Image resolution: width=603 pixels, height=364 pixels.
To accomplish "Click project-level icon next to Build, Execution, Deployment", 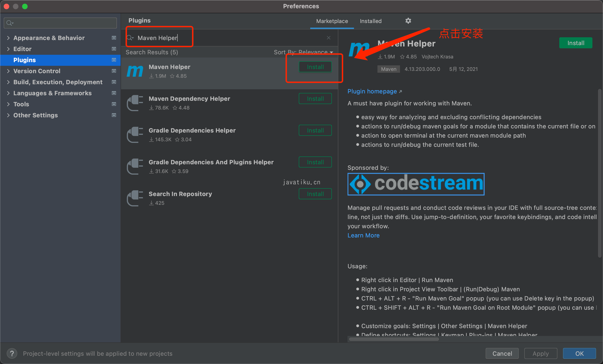I will pos(114,82).
